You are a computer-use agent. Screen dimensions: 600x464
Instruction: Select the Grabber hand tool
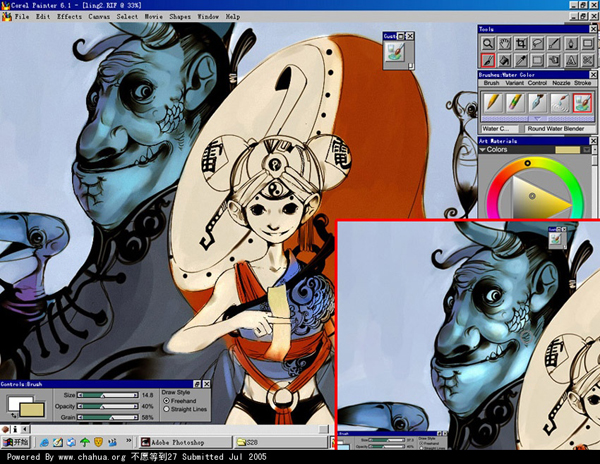pos(504,43)
